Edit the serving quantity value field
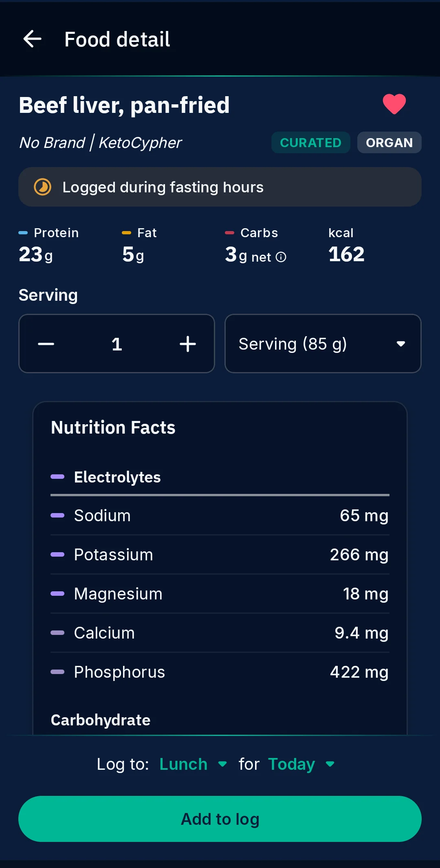Viewport: 440px width, 868px height. pos(117,344)
